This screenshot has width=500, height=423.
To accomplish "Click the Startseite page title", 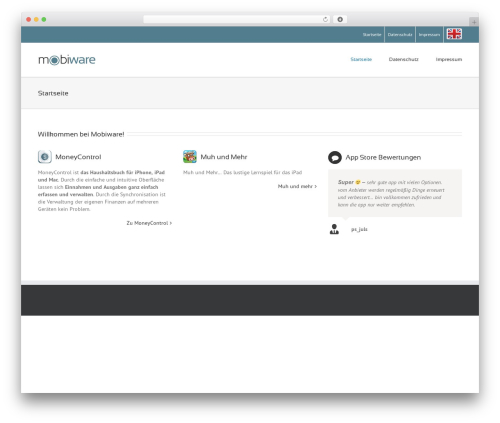I will coord(53,93).
